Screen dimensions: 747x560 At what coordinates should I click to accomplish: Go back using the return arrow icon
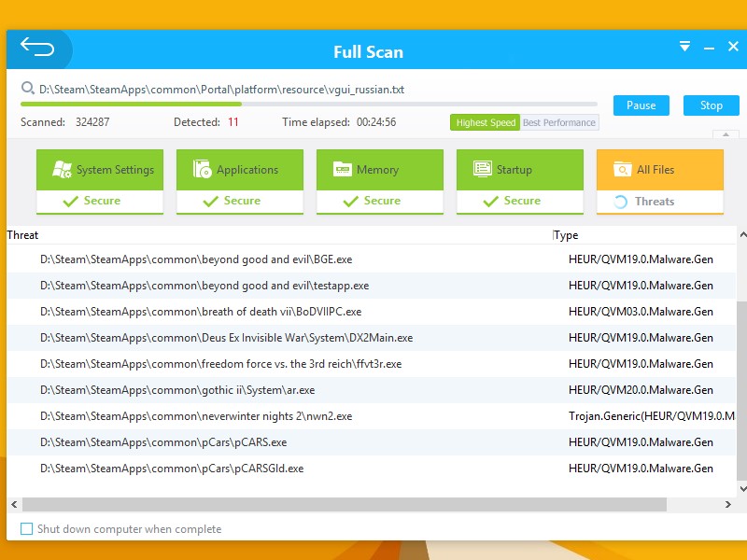pyautogui.click(x=37, y=48)
